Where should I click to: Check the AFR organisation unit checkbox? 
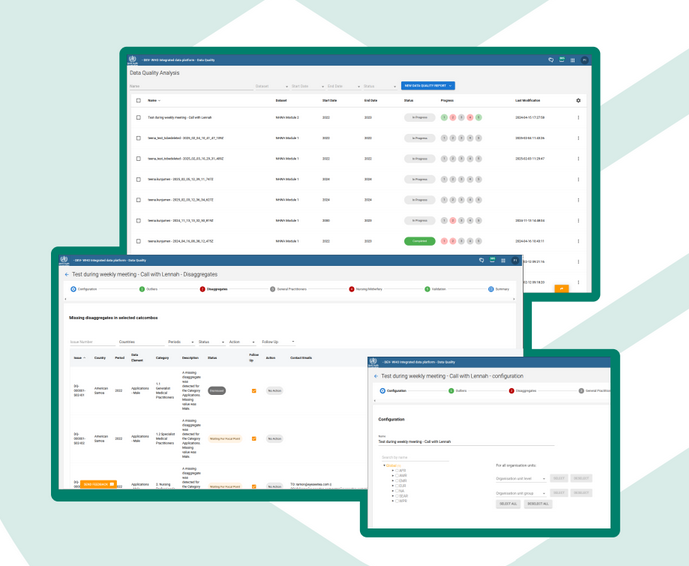397,471
